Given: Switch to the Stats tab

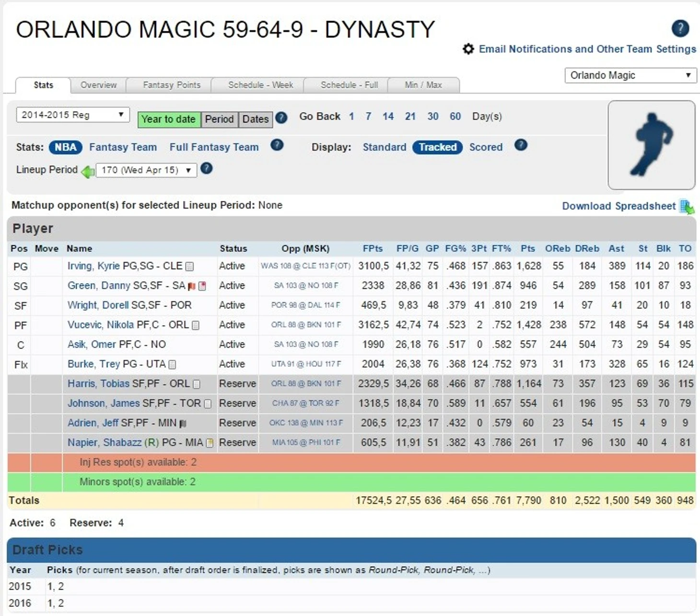Looking at the screenshot, I should coord(43,85).
